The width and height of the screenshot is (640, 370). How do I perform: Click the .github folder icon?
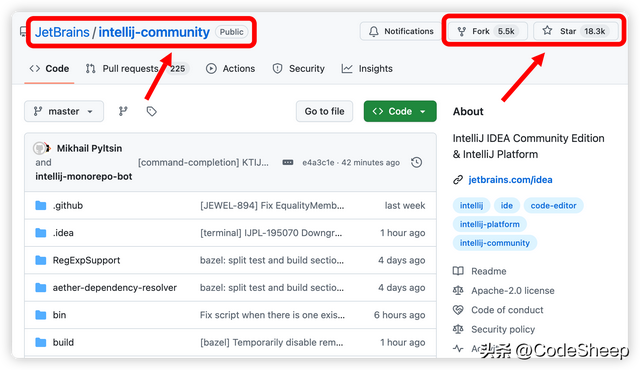[x=41, y=205]
